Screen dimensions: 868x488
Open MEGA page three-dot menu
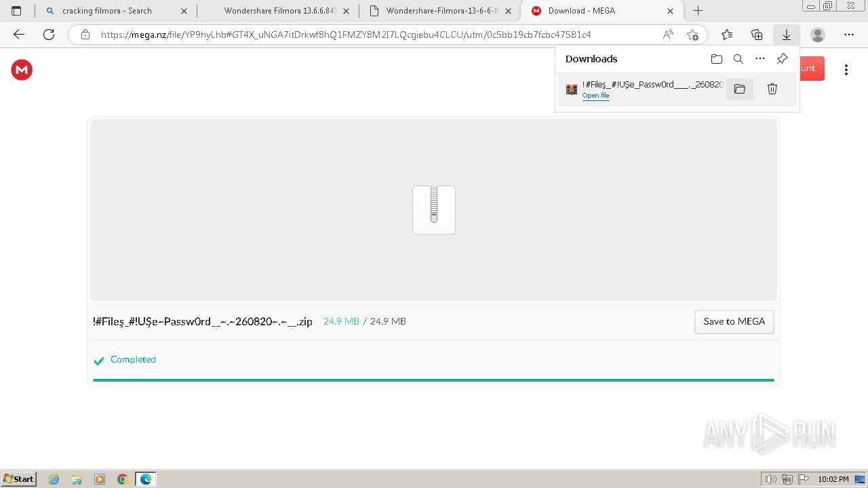[x=846, y=70]
